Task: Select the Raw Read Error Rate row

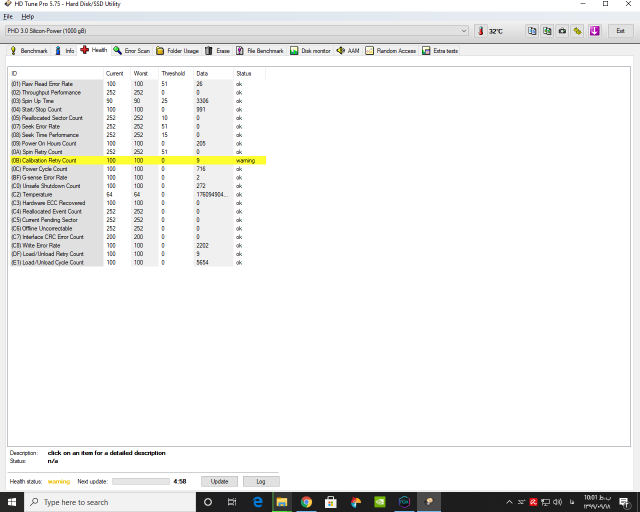Action: (138, 84)
